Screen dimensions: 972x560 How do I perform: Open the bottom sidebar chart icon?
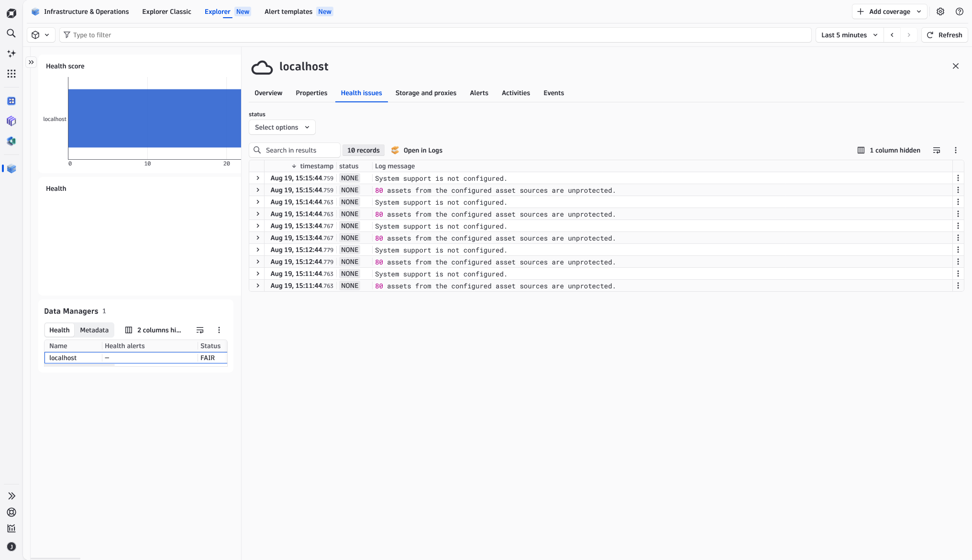click(11, 528)
